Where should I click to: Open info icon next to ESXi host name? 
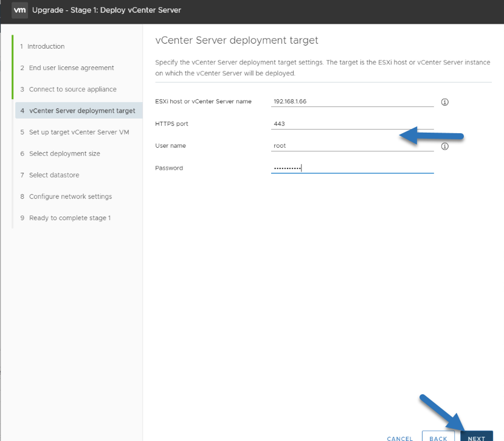[x=444, y=102]
